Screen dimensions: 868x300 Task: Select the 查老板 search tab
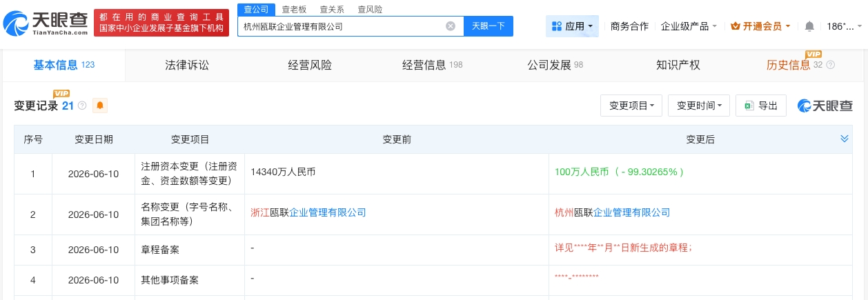click(x=294, y=10)
